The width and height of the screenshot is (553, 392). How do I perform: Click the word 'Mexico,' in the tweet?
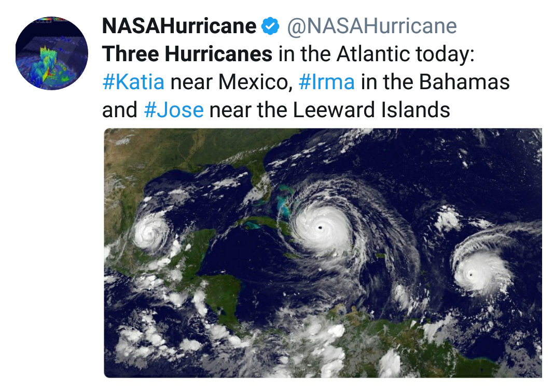coord(256,82)
